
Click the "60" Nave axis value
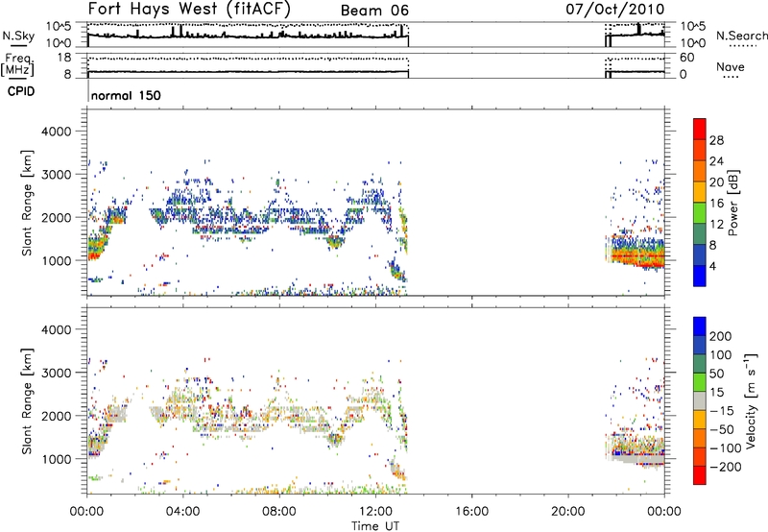pos(686,58)
